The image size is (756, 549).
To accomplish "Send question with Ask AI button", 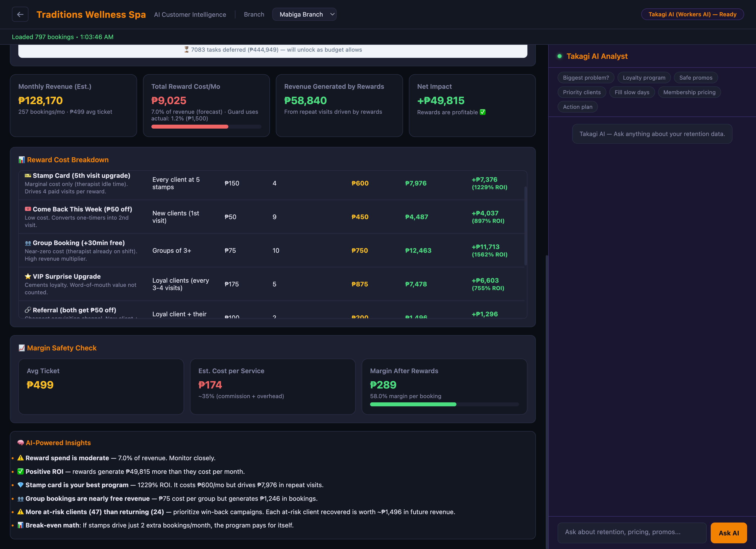I will coord(729,533).
